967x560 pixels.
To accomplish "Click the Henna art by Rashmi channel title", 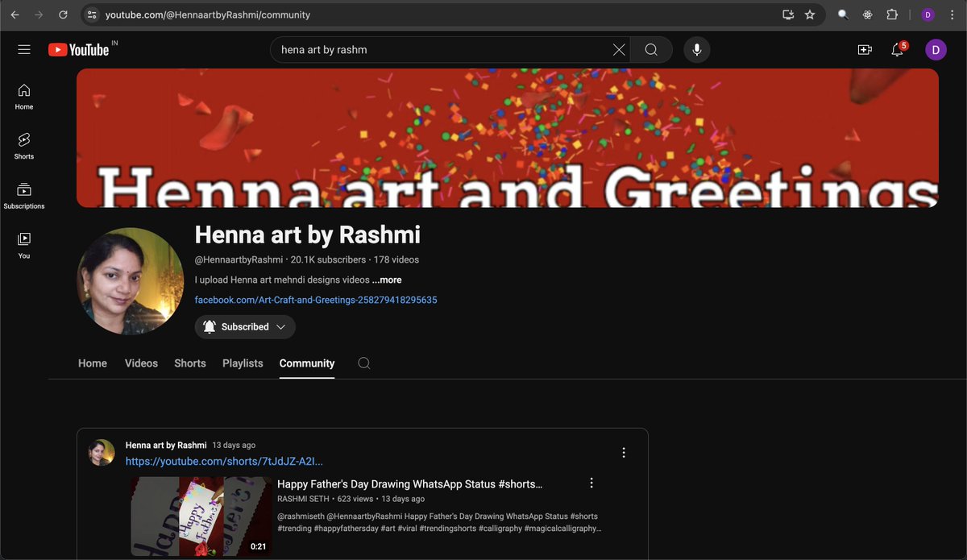I will tap(308, 234).
